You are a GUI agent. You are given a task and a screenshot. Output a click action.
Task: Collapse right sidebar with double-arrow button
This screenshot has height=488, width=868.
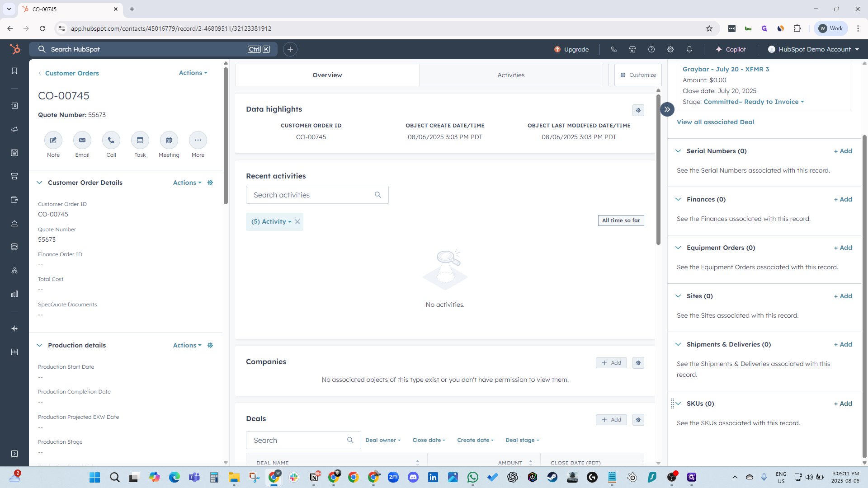[x=667, y=109]
